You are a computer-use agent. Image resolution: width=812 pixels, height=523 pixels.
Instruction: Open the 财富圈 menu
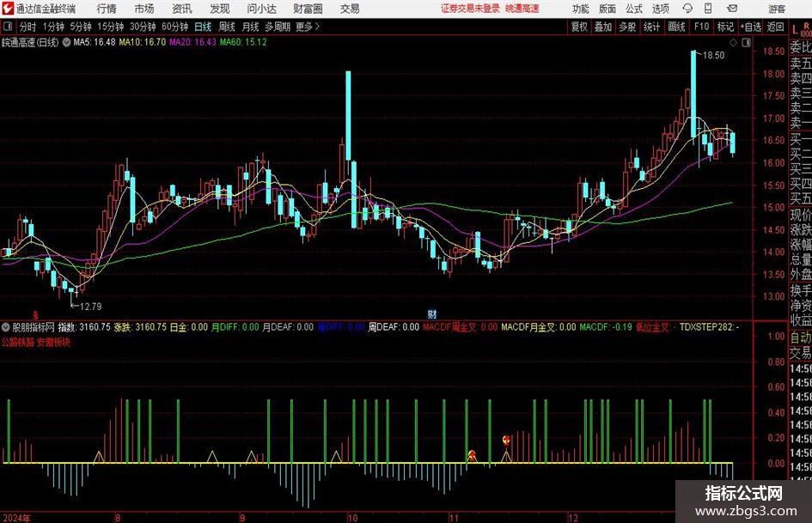click(x=308, y=9)
